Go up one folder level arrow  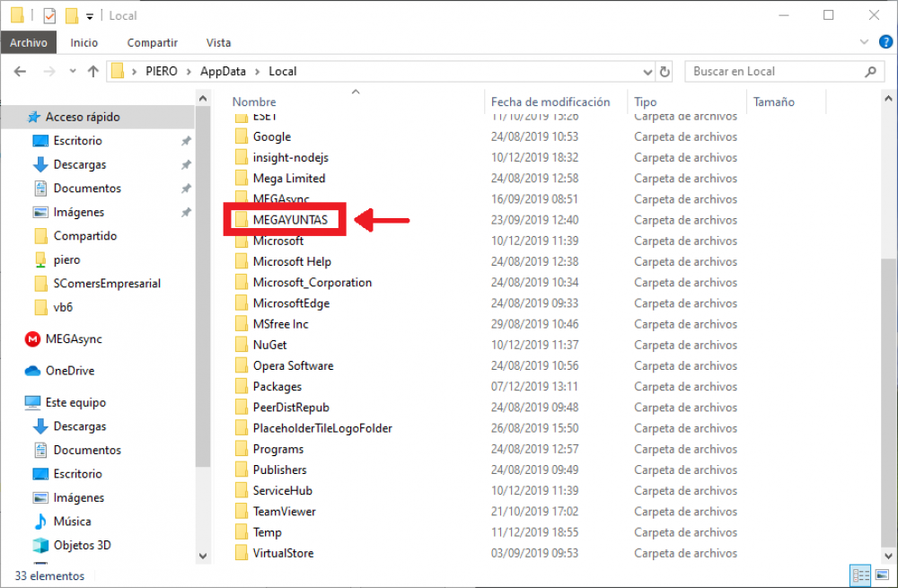[92, 72]
